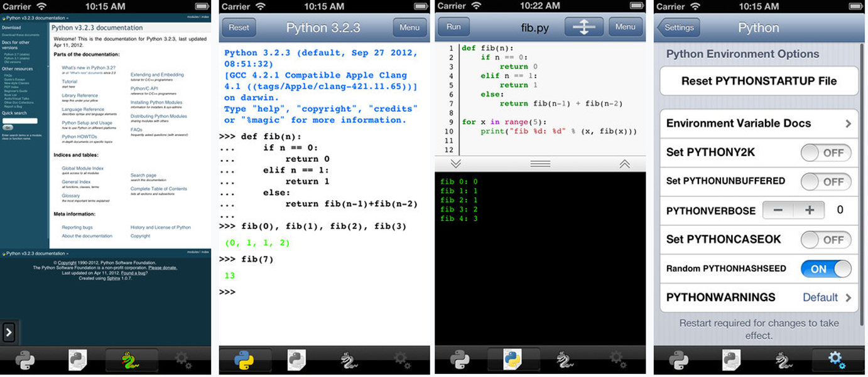Increase PYTHONVERBOSE with the plus stepper
This screenshot has width=868, height=377.
pyautogui.click(x=809, y=210)
